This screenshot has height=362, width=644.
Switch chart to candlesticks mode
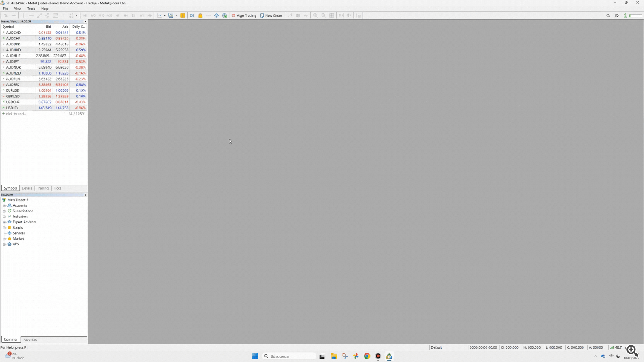click(x=298, y=15)
